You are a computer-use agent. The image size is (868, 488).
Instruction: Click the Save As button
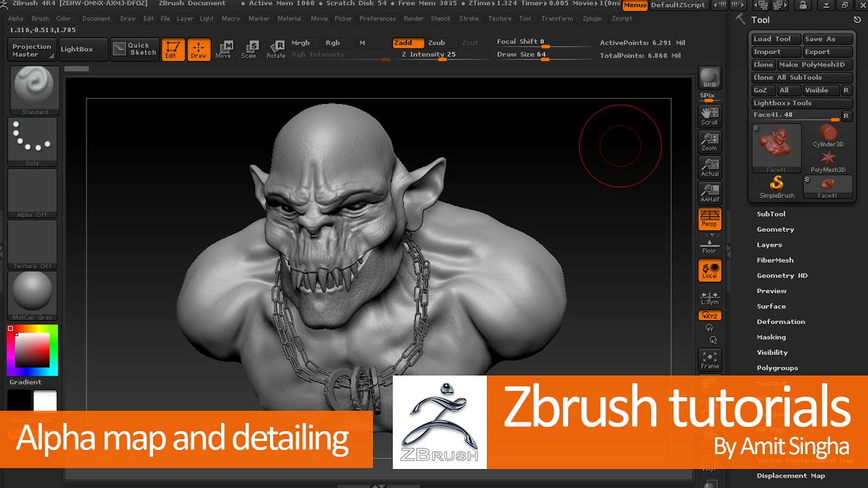click(x=827, y=39)
